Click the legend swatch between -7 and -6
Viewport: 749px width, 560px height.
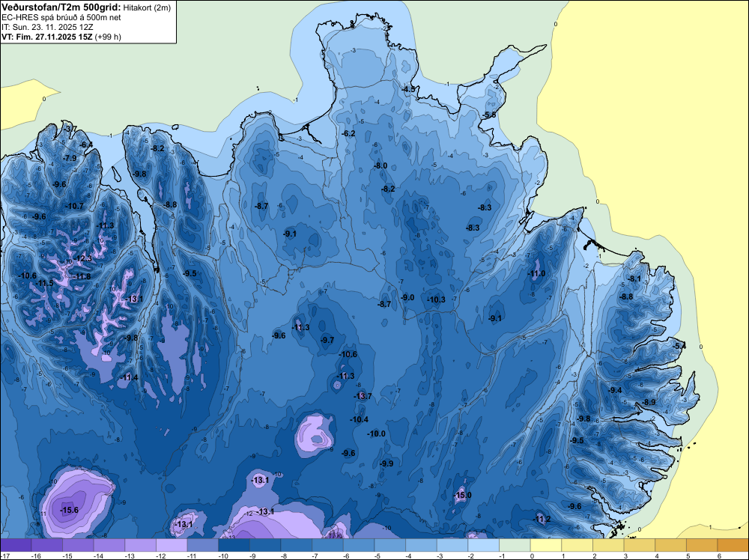coord(328,545)
